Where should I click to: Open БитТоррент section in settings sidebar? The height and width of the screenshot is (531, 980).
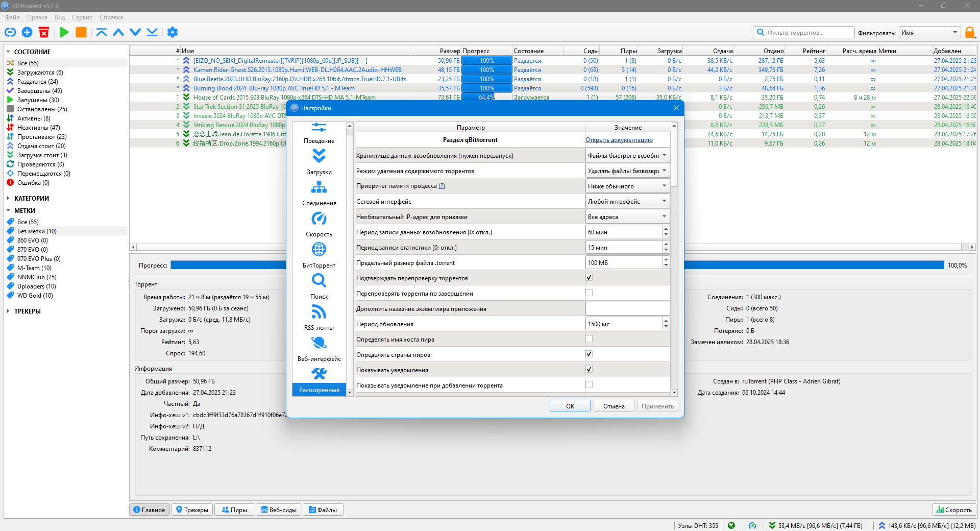(x=319, y=255)
